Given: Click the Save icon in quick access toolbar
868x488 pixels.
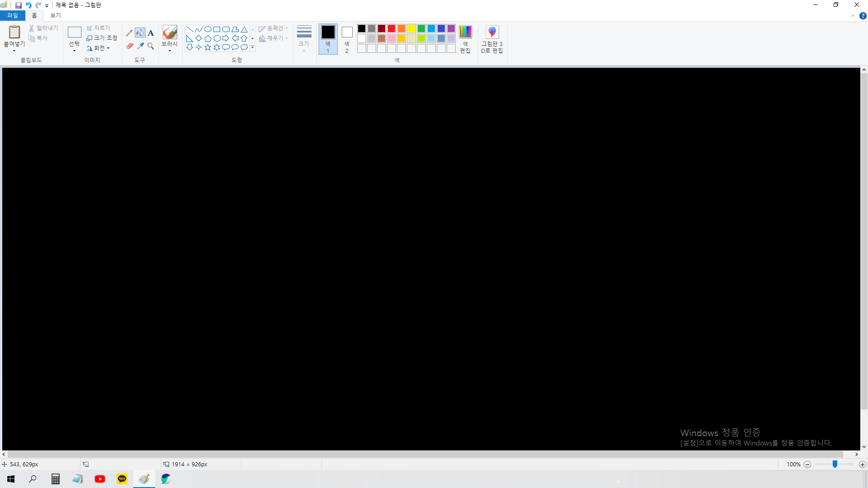Looking at the screenshot, I should click(19, 5).
